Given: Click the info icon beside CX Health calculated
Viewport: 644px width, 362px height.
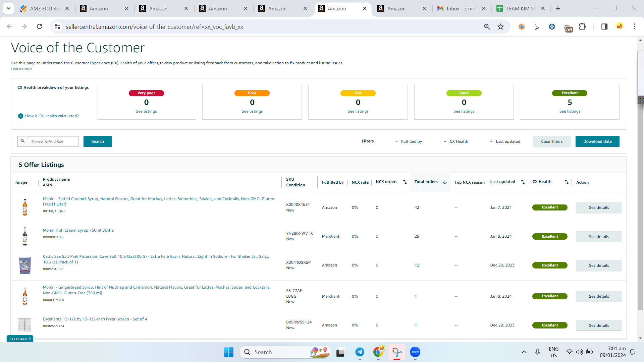Looking at the screenshot, I should tap(20, 116).
